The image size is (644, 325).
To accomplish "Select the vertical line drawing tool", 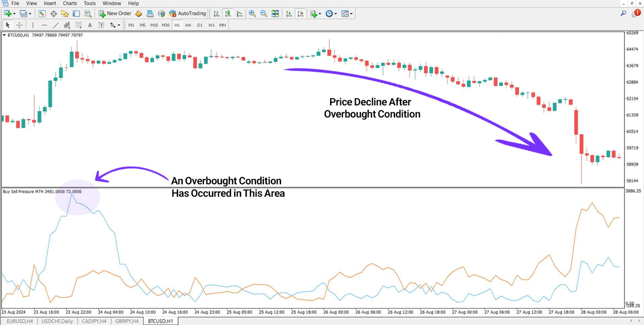I will 33,25.
